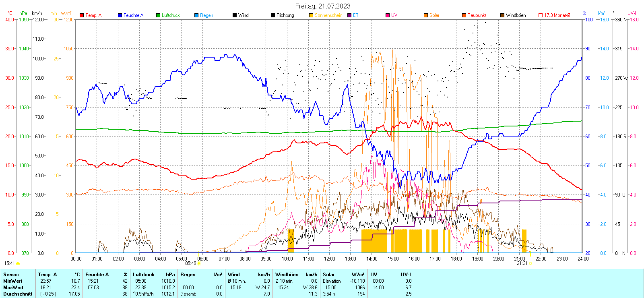Click the 12:00 time axis label
The height and width of the screenshot is (298, 644).
tap(330, 259)
